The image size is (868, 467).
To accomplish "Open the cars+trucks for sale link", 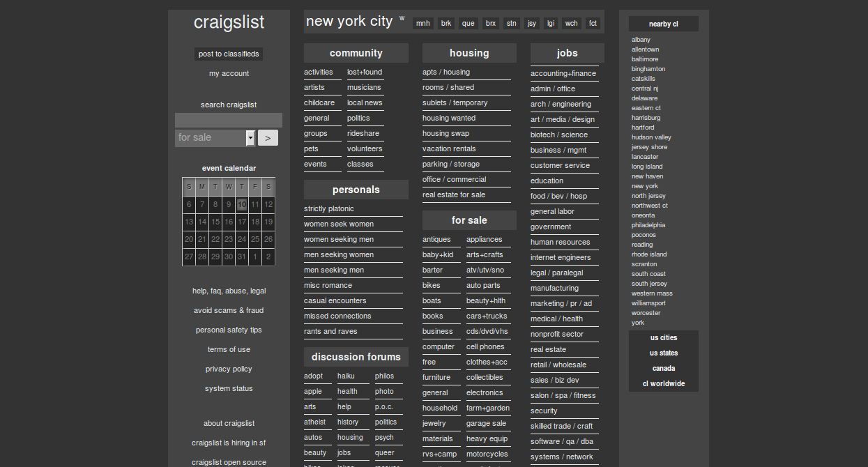I will click(487, 316).
